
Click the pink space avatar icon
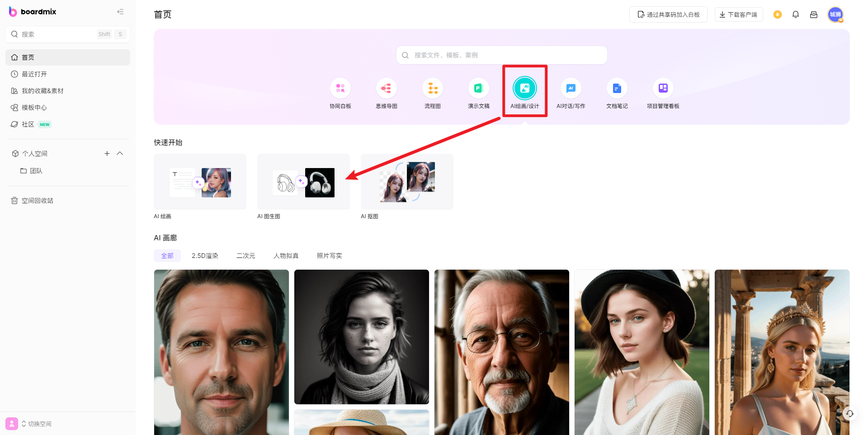pyautogui.click(x=12, y=424)
